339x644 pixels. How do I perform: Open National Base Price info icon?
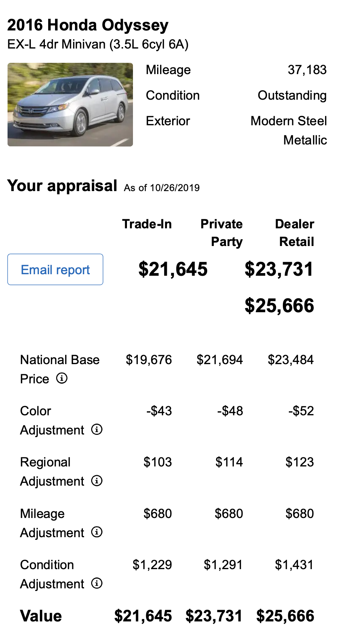62,378
